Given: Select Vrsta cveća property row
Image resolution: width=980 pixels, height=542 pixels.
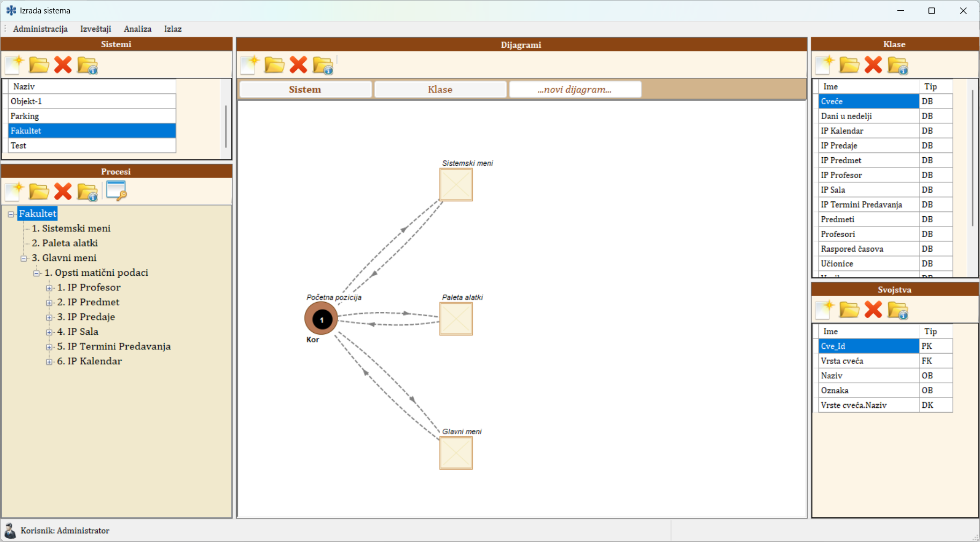Looking at the screenshot, I should (x=886, y=361).
